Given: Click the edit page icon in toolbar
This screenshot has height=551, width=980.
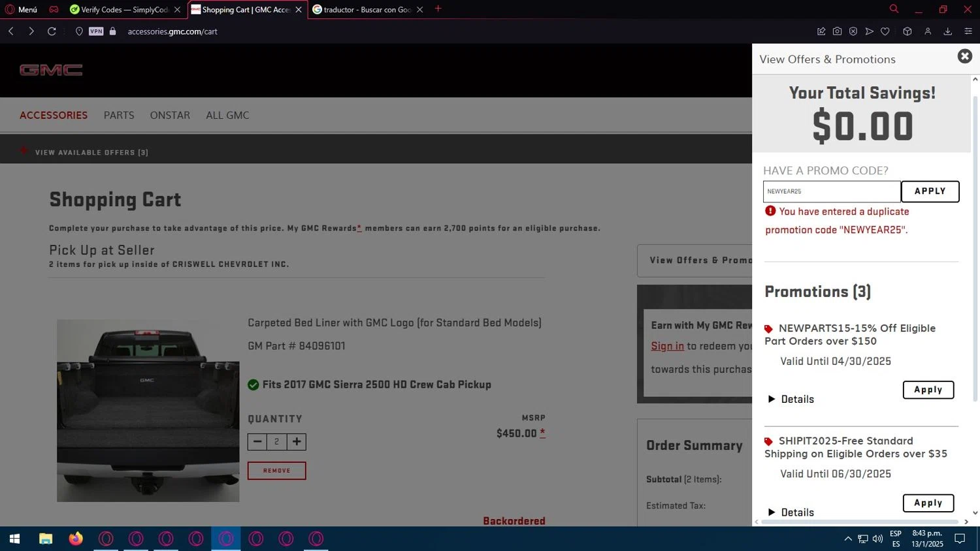Looking at the screenshot, I should point(821,31).
